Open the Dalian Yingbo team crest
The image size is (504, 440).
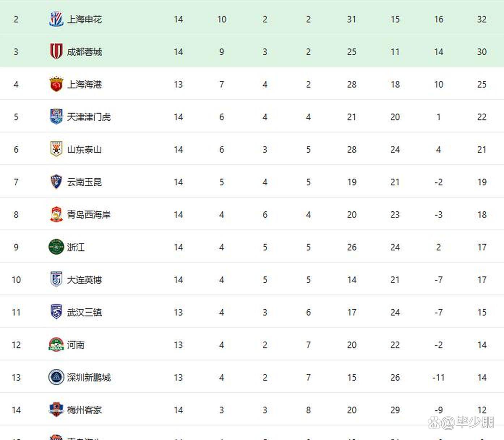56,279
